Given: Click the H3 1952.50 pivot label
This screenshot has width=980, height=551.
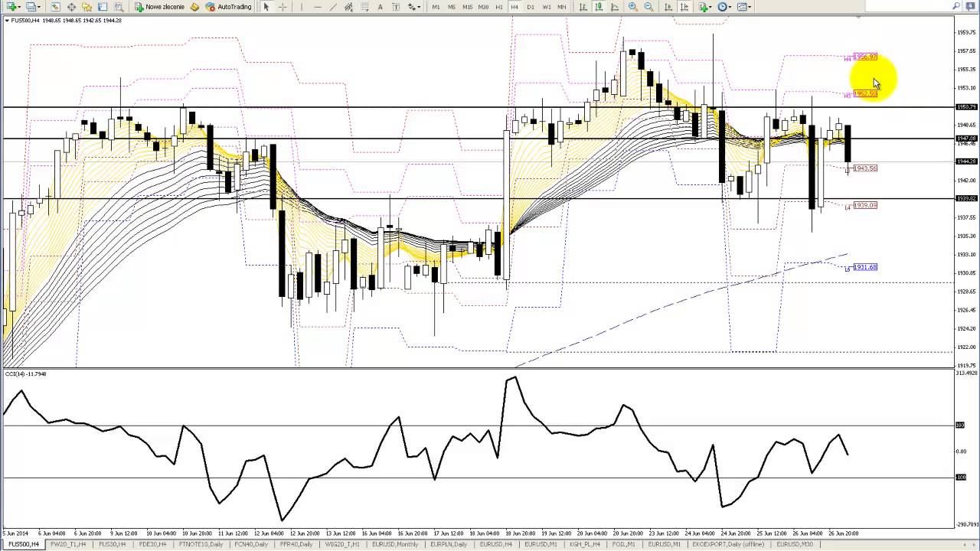Looking at the screenshot, I should (x=865, y=93).
